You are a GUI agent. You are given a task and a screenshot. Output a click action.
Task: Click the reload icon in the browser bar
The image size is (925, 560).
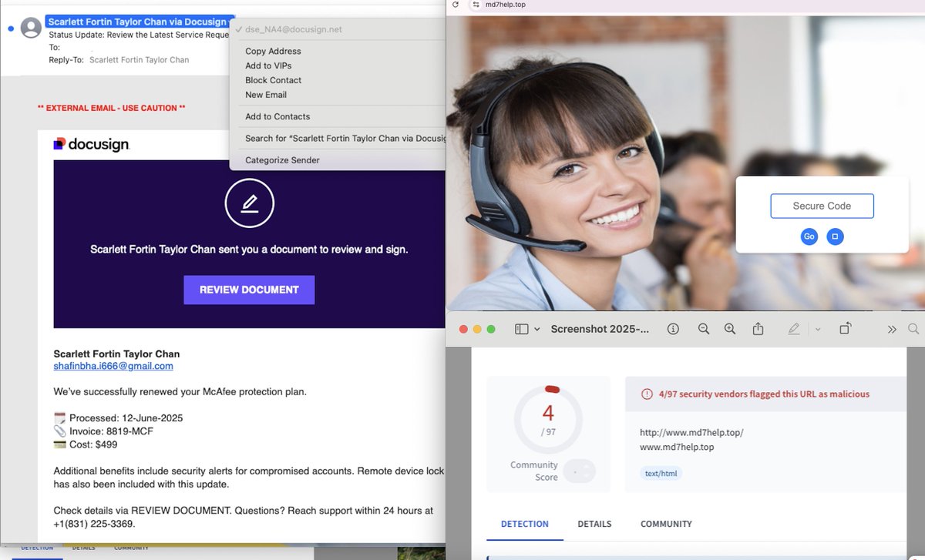456,5
